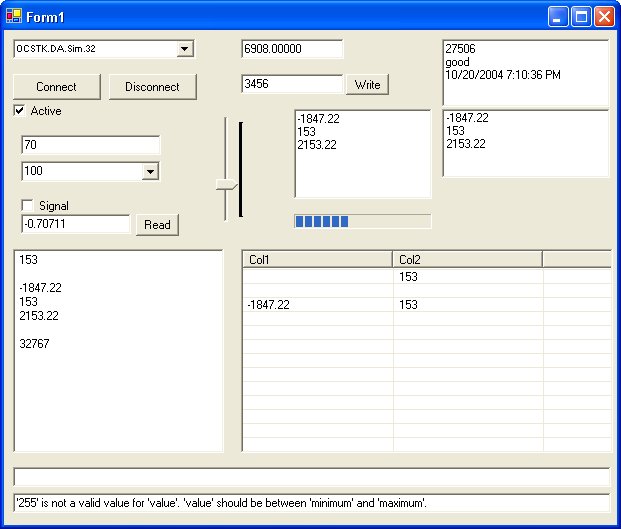Click the empty text field above the error message
This screenshot has height=529, width=621.
point(312,477)
